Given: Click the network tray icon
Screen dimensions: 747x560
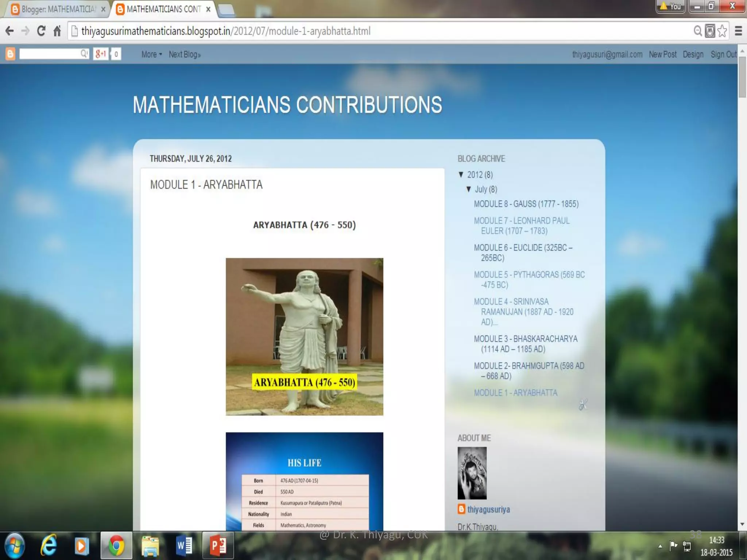Looking at the screenshot, I should (x=687, y=546).
